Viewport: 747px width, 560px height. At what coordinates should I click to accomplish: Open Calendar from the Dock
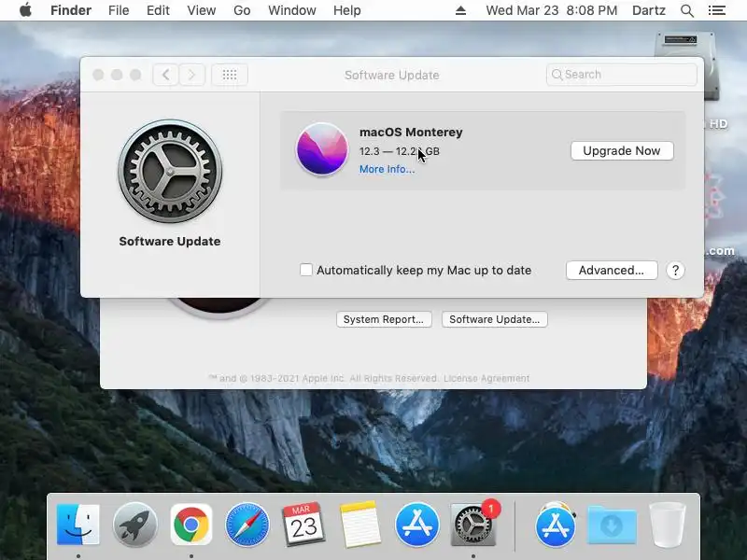303,525
